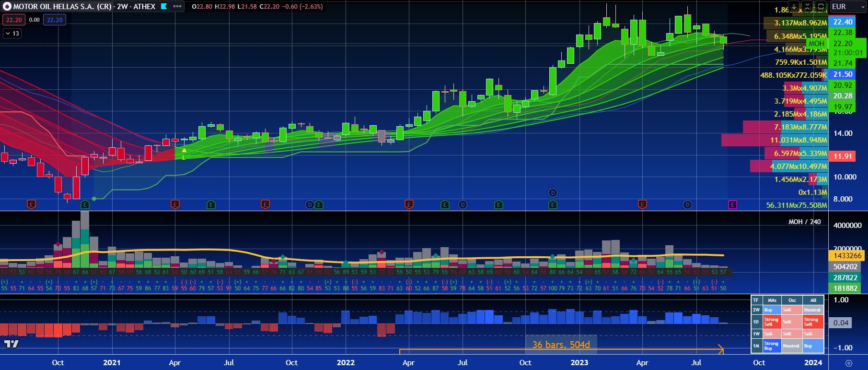Viewport: 868px width, 370px height.
Task: Click the gray 504202 volume label
Action: tap(845, 267)
